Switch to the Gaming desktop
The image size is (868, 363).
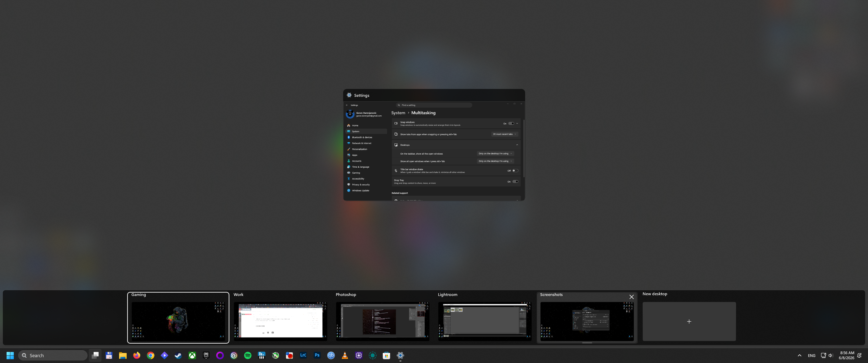click(178, 318)
